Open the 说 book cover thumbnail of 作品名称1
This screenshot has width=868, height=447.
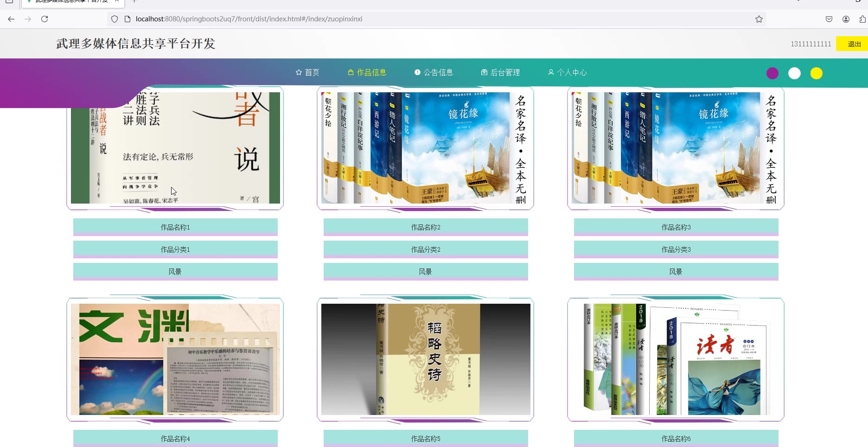click(175, 147)
